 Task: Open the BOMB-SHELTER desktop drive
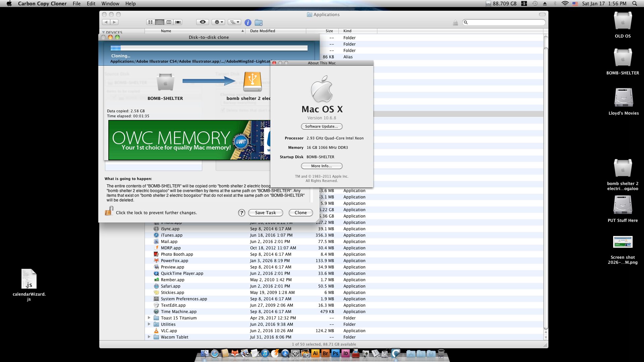pos(623,58)
